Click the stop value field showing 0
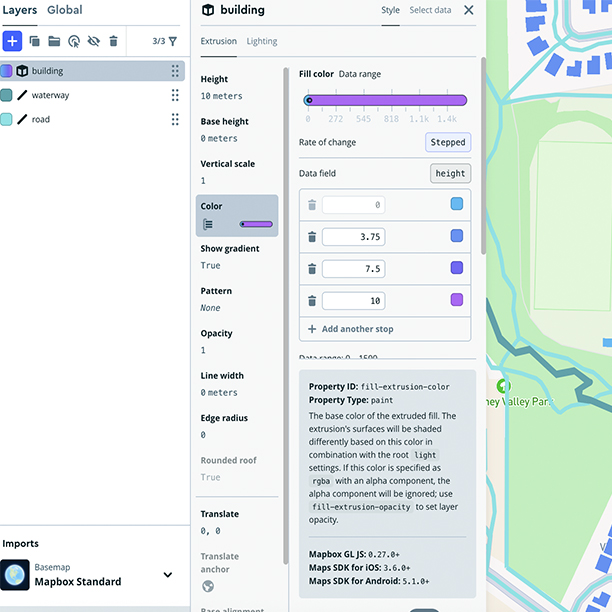The height and width of the screenshot is (612, 612). tap(354, 205)
